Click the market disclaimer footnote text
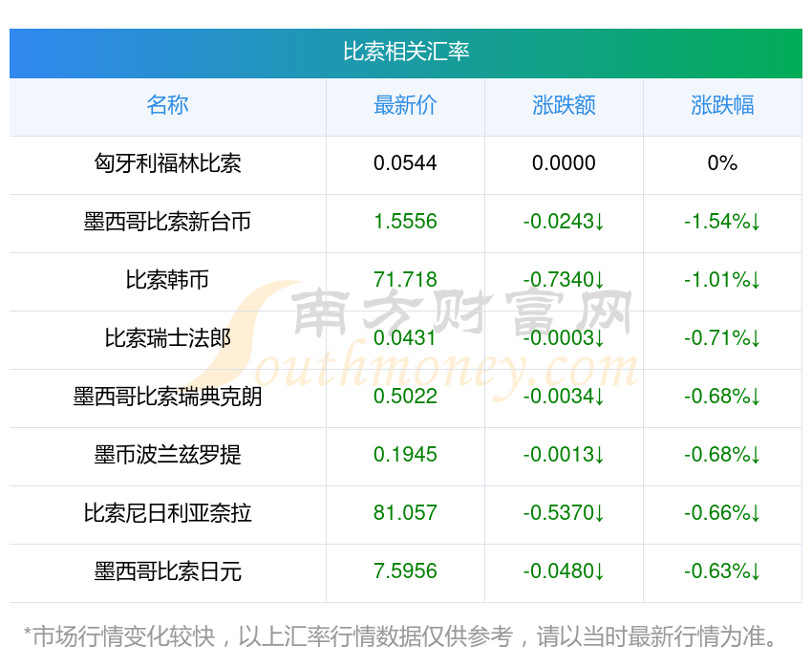The height and width of the screenshot is (667, 812). [400, 636]
